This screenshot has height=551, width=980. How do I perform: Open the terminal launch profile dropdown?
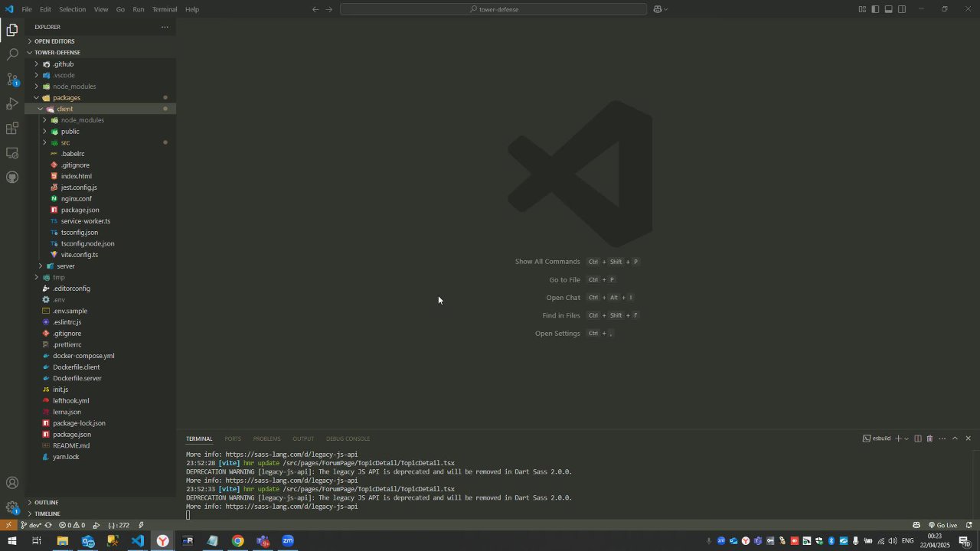click(906, 439)
